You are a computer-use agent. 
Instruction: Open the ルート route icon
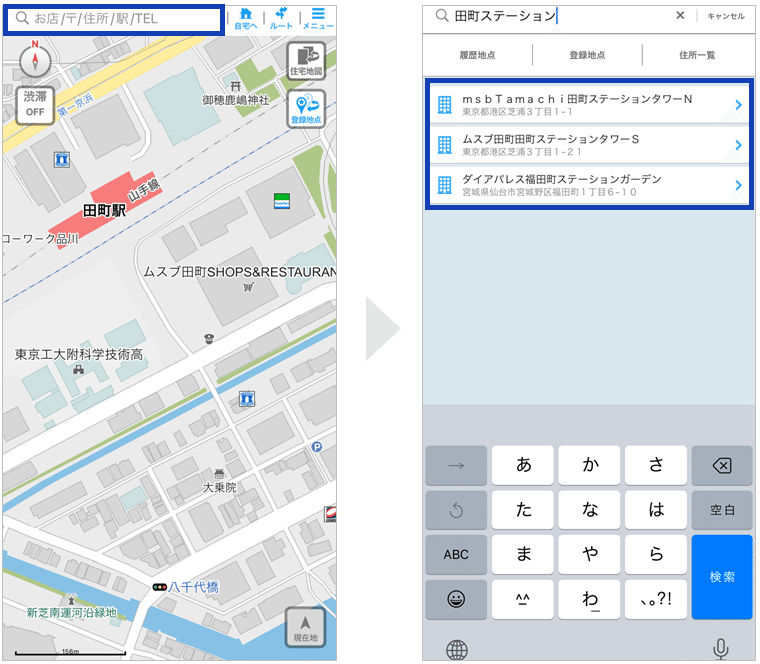pyautogui.click(x=281, y=19)
